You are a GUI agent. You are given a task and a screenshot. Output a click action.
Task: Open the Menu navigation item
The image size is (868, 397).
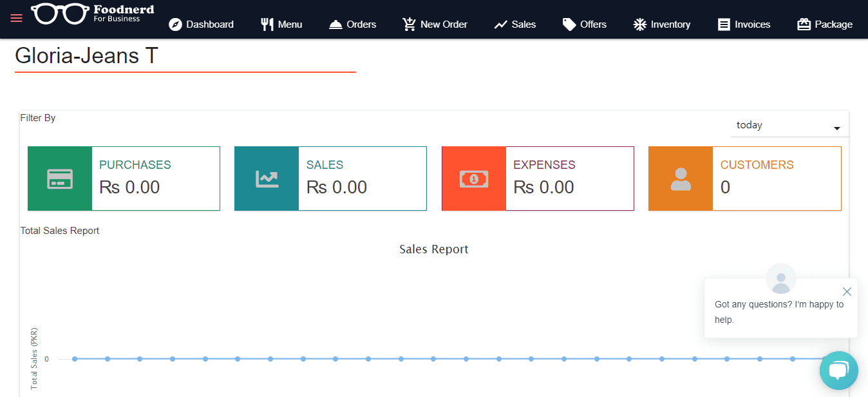point(281,24)
